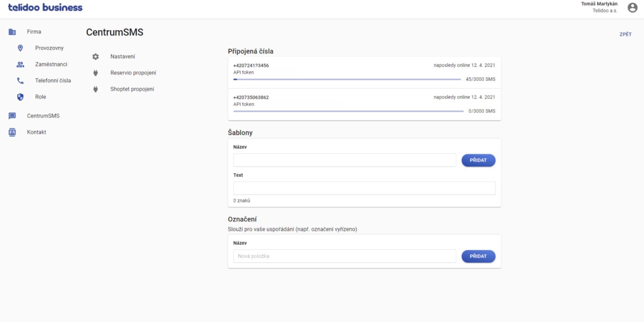
Task: Click PŘIDAT button in Šablony section
Action: tap(478, 161)
